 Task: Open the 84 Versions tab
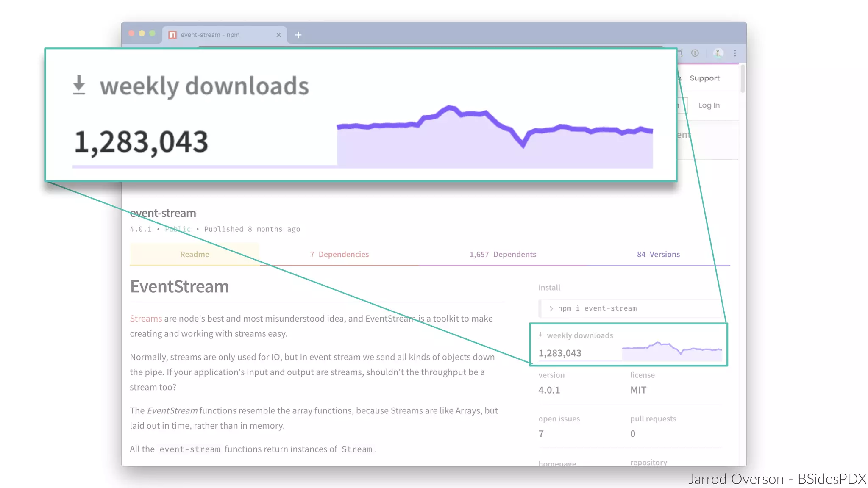[658, 254]
